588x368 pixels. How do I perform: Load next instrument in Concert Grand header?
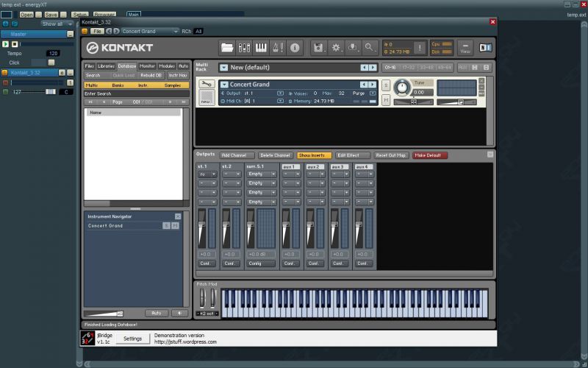pos(372,85)
